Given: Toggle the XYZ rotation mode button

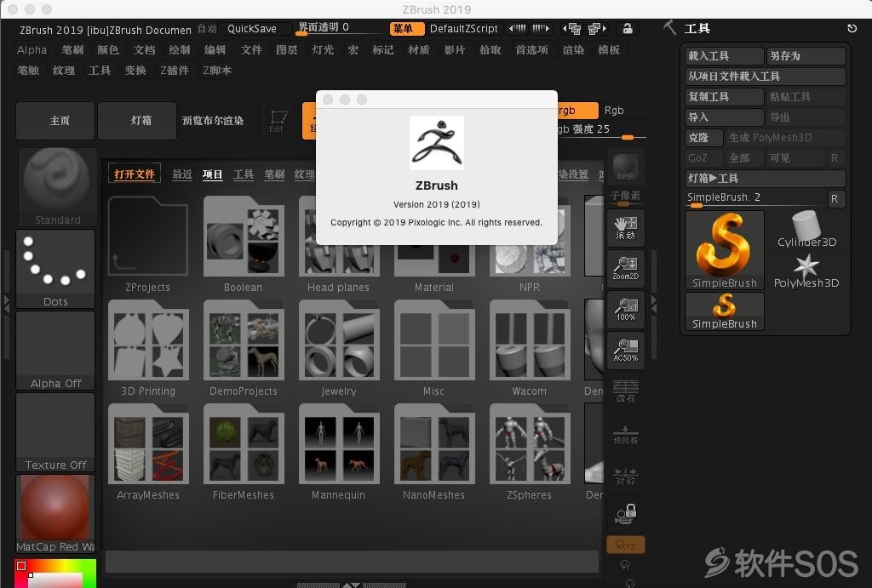Looking at the screenshot, I should point(626,545).
